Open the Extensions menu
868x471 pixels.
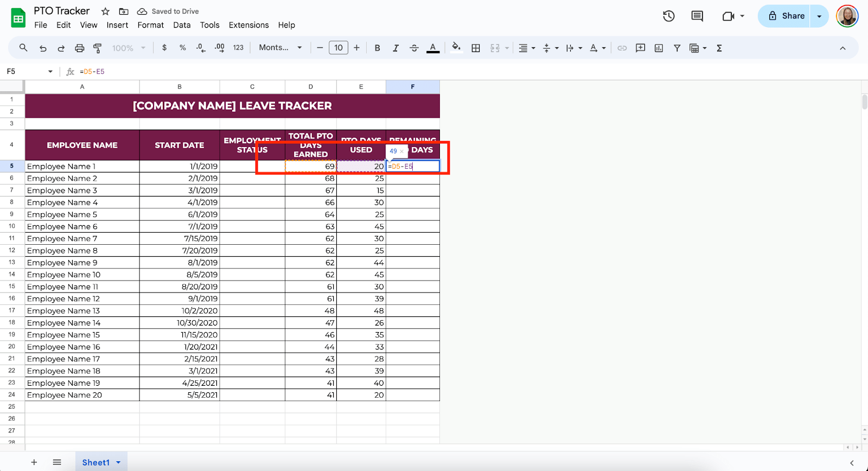click(248, 25)
